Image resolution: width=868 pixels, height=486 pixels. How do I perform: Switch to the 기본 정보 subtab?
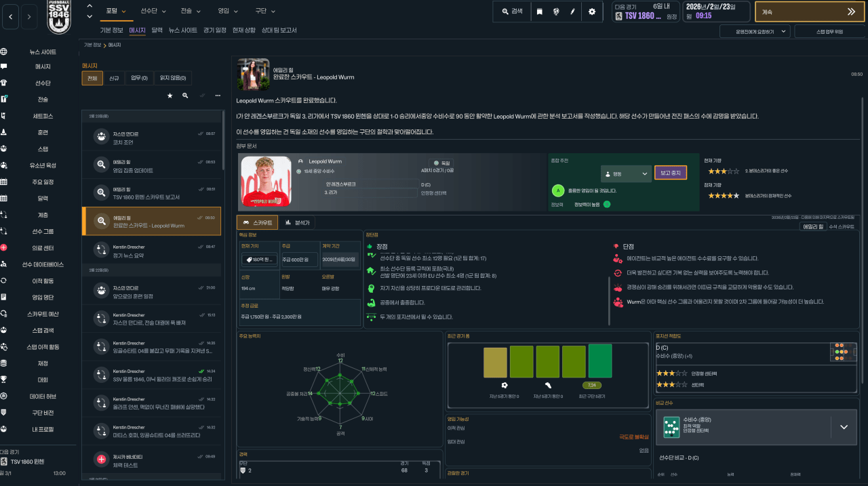click(x=111, y=31)
